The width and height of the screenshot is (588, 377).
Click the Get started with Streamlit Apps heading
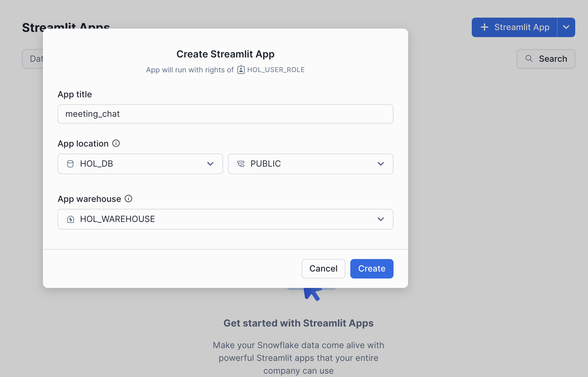click(x=298, y=323)
